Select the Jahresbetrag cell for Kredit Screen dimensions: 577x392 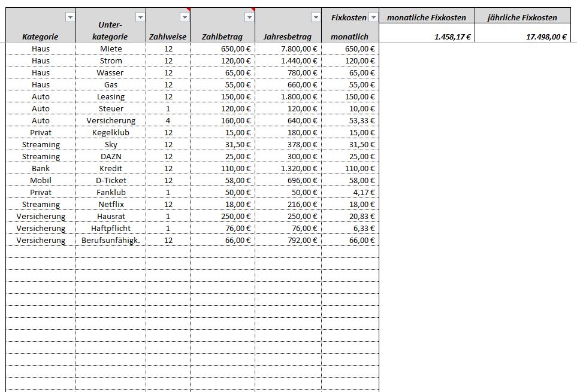pyautogui.click(x=288, y=168)
